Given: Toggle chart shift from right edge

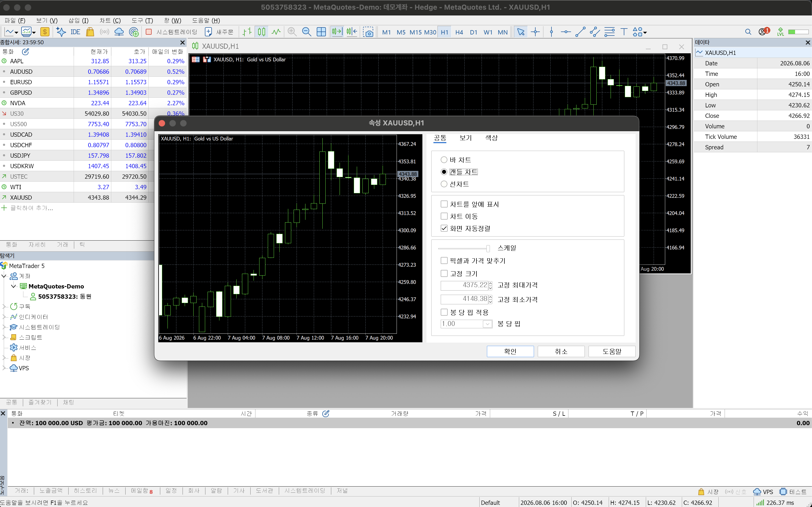Looking at the screenshot, I should pyautogui.click(x=352, y=32).
